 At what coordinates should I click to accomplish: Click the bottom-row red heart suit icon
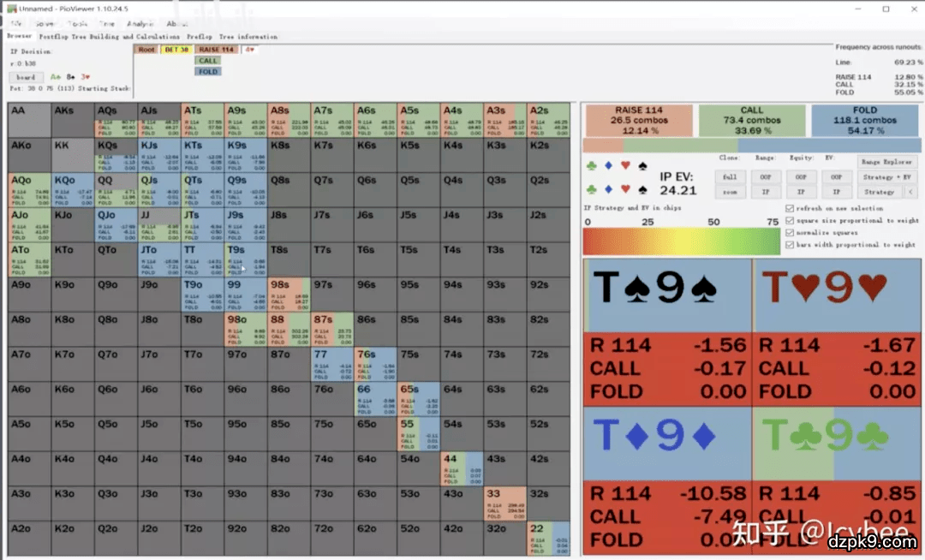point(625,189)
